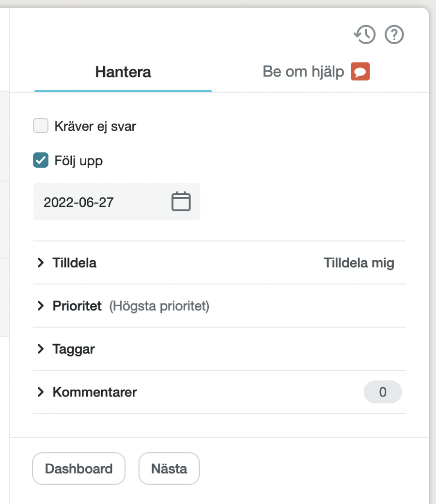Enable the Kräver ej svar checkbox
The image size is (436, 504).
coord(41,126)
